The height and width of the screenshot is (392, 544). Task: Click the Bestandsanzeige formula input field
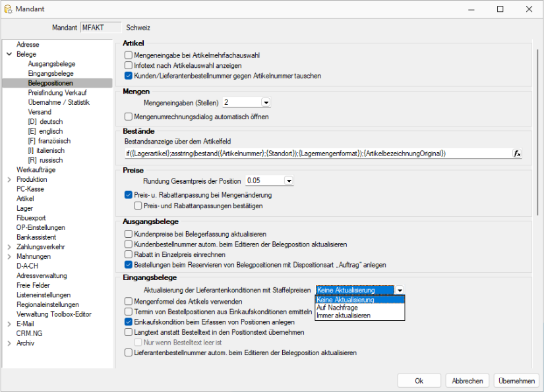coord(317,154)
